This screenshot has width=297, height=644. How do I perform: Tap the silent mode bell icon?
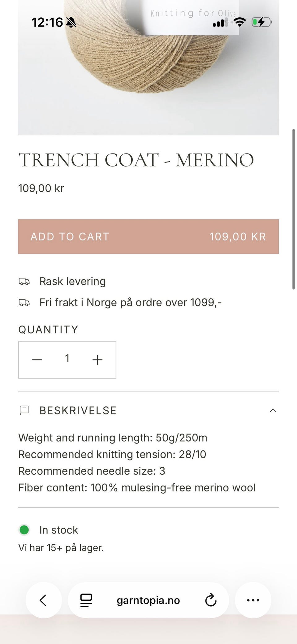(x=71, y=22)
